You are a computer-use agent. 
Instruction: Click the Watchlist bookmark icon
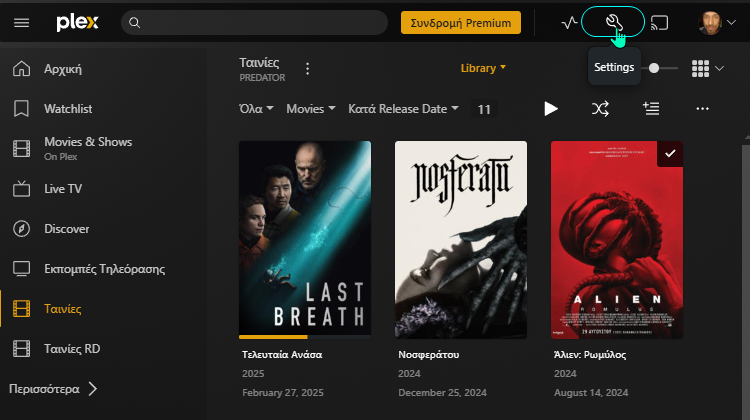tap(22, 109)
